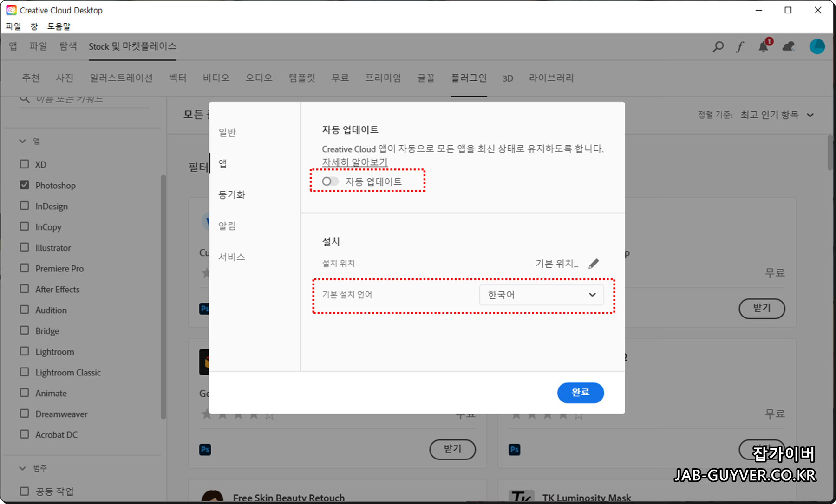Check the XD checkbox
836x504 pixels.
point(25,164)
